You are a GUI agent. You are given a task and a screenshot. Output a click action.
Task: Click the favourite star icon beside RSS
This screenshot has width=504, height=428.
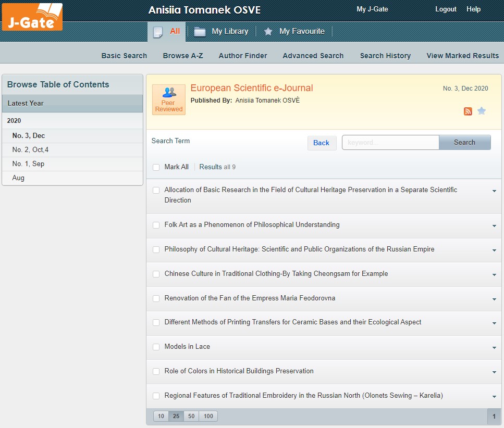click(x=482, y=111)
